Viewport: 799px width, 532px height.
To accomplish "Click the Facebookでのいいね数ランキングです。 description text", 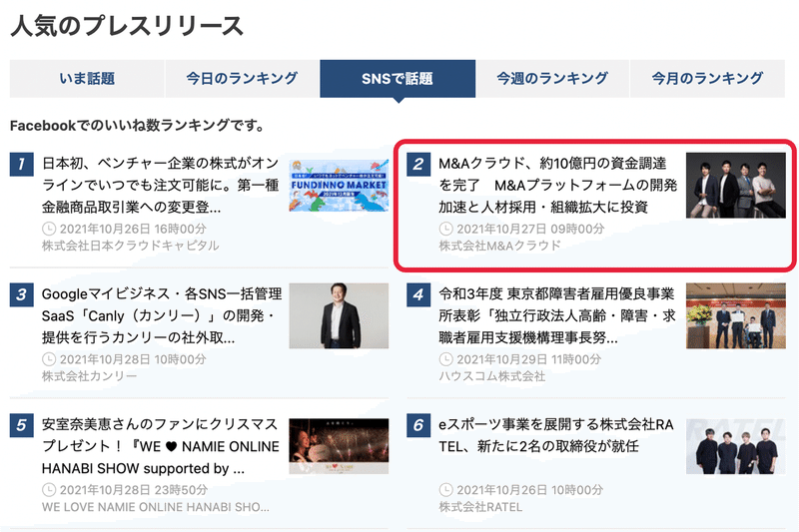I will 138,125.
